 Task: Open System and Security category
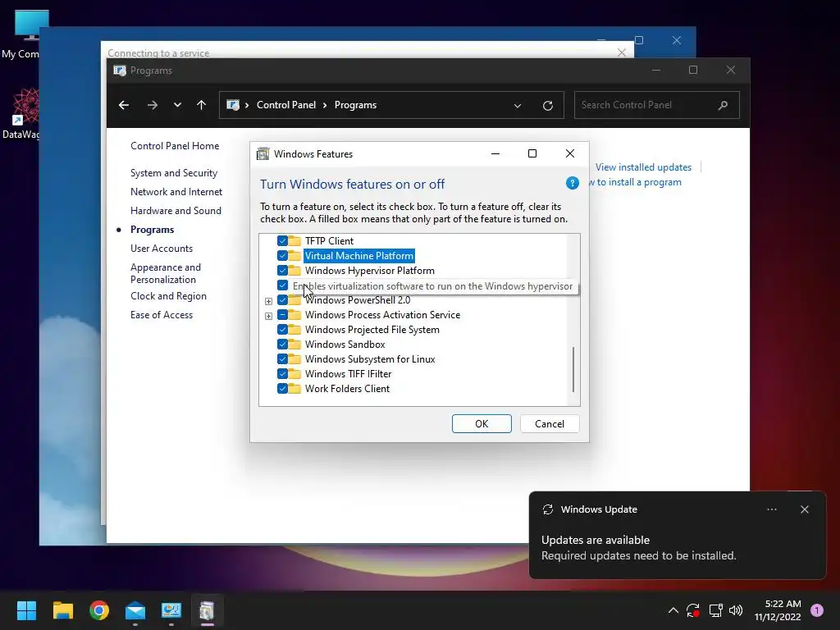point(174,173)
